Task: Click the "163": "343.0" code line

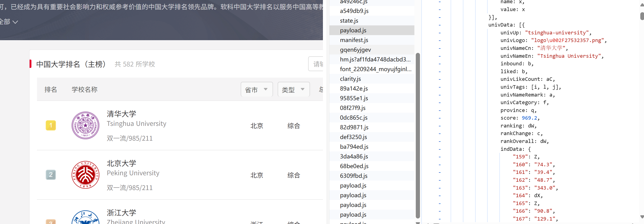Action: click(535, 188)
